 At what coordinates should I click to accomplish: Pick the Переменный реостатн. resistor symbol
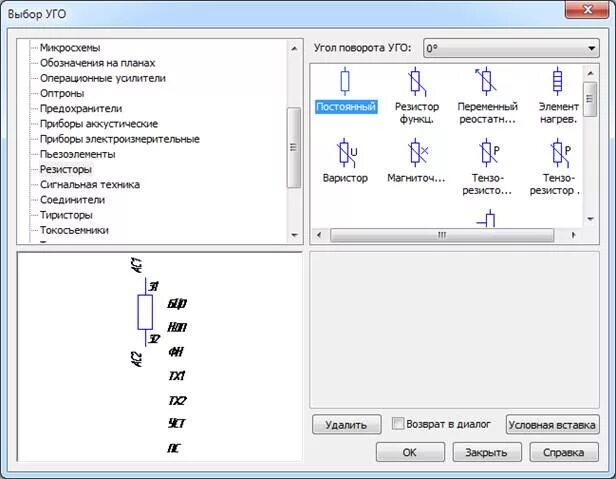[487, 95]
